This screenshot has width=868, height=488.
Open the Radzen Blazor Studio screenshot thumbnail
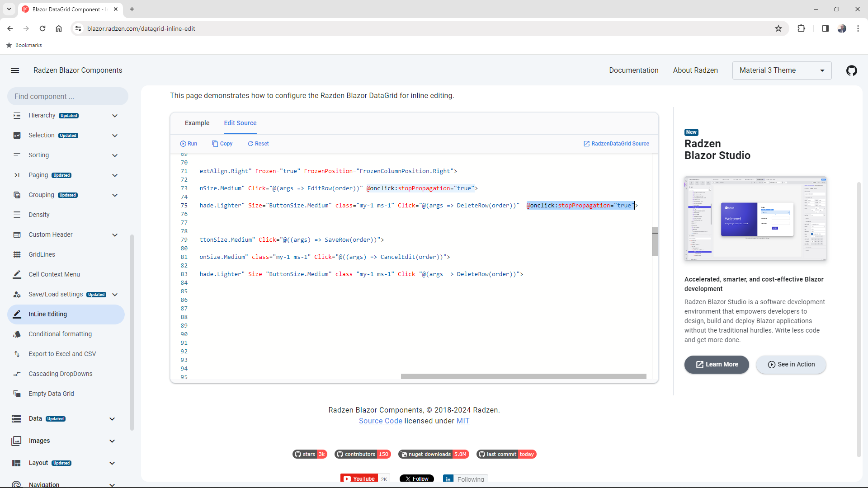click(755, 218)
